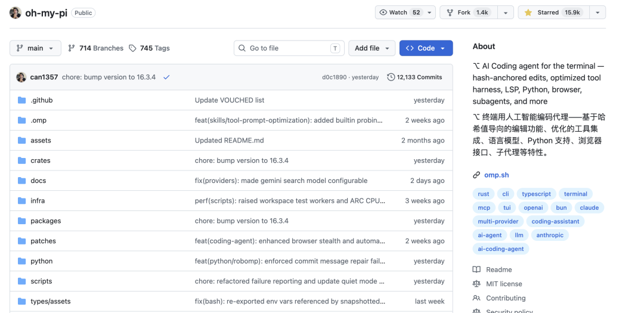The height and width of the screenshot is (313, 644).
Task: Select the typescript topic tag
Action: click(537, 194)
